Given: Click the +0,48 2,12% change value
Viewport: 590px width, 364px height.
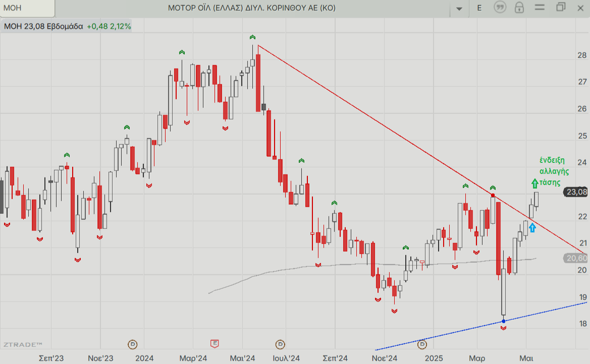Looking at the screenshot, I should [109, 26].
